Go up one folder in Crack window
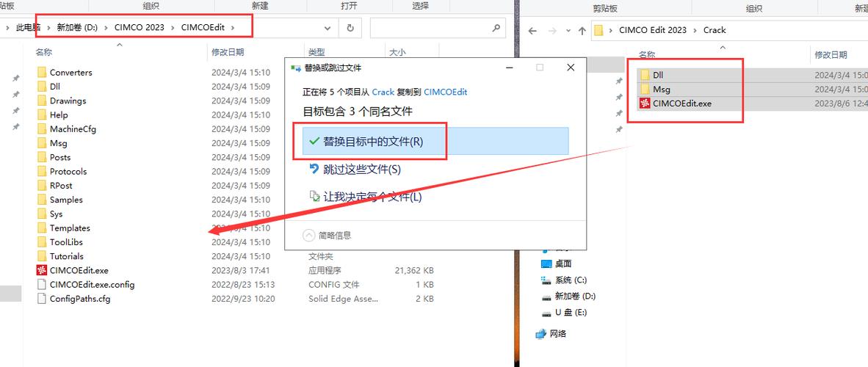The height and width of the screenshot is (367, 868). click(x=582, y=31)
